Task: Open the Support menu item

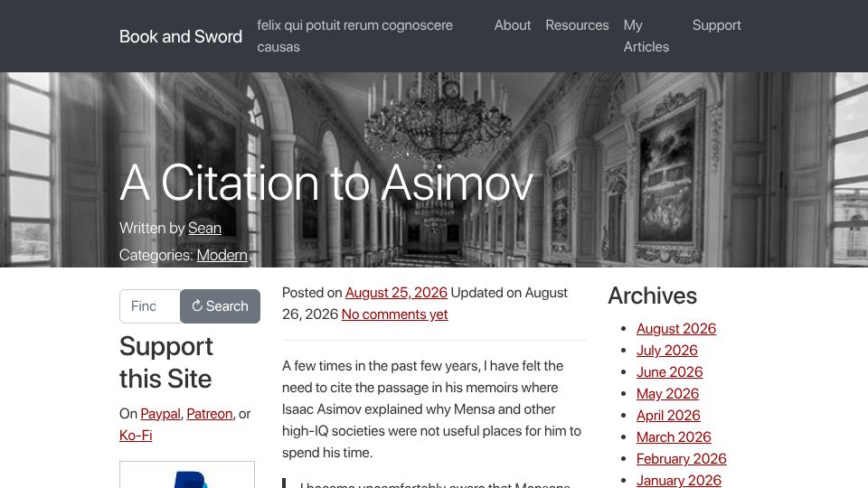Action: (x=716, y=25)
